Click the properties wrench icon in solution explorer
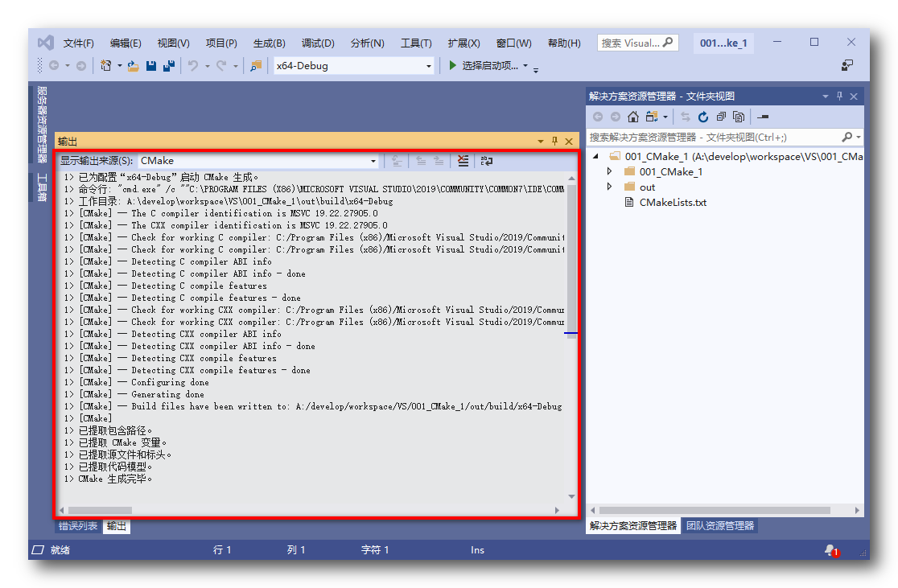The width and height of the screenshot is (898, 588). coord(763,117)
